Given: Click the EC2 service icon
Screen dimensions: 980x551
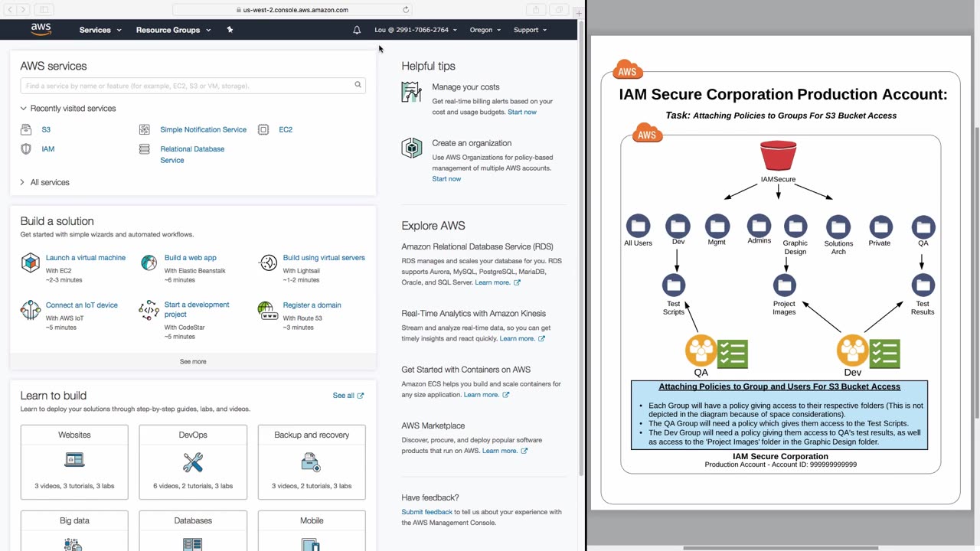Looking at the screenshot, I should [263, 130].
